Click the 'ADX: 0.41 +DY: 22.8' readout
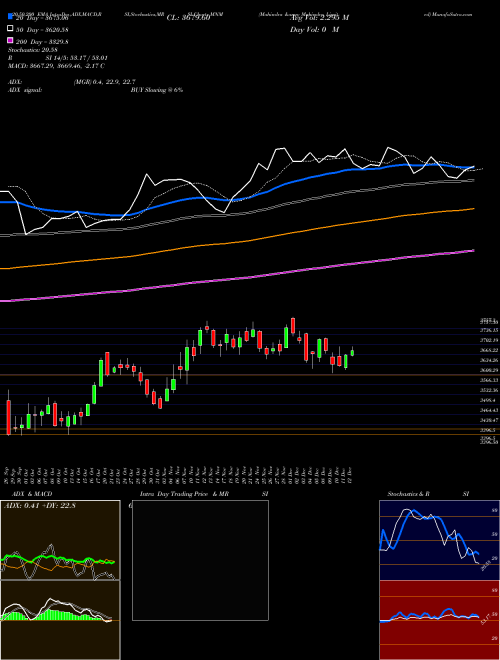The image size is (500, 660). [39, 506]
